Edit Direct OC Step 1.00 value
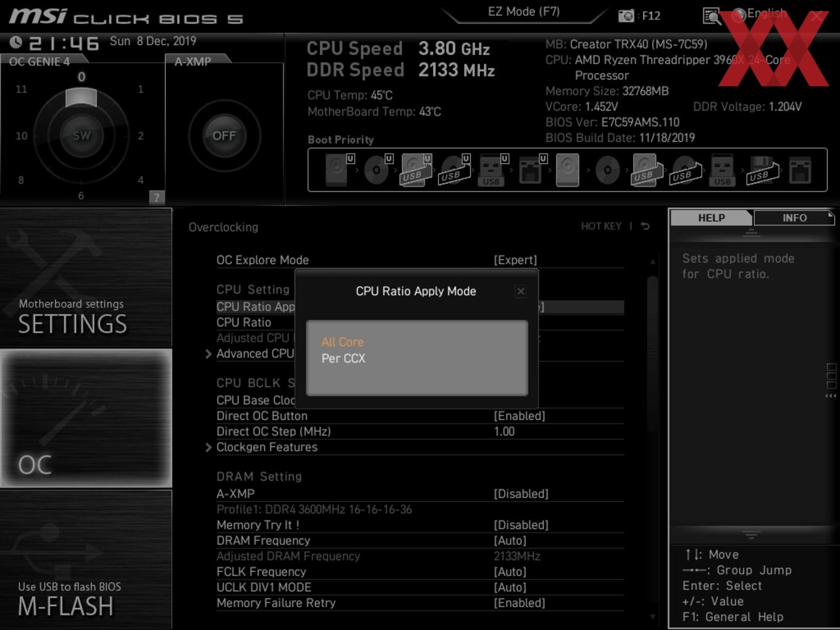 pyautogui.click(x=504, y=432)
